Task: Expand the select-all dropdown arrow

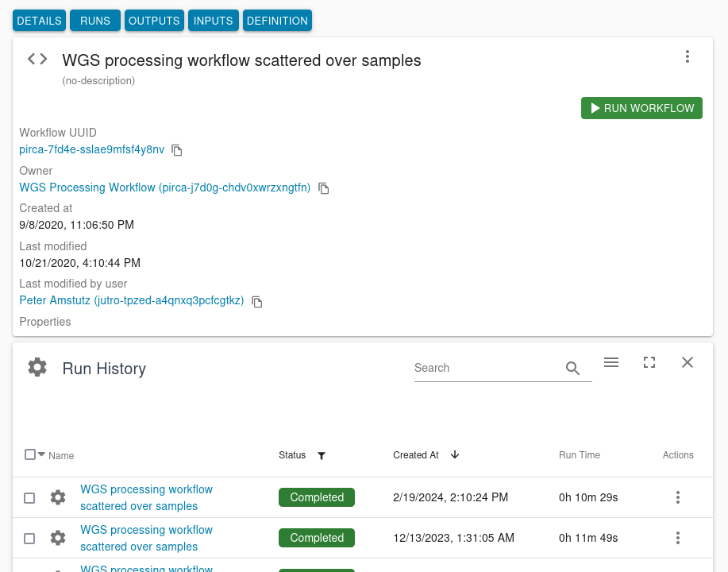Action: click(x=42, y=454)
